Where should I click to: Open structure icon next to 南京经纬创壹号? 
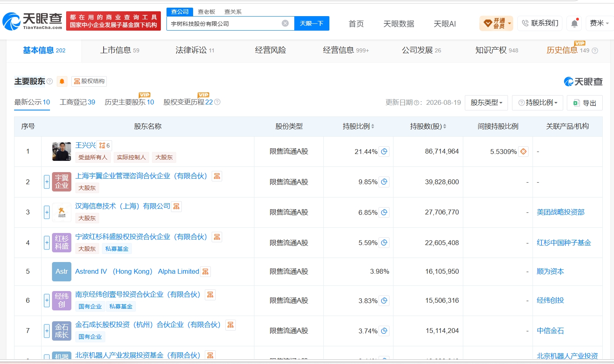210,295
